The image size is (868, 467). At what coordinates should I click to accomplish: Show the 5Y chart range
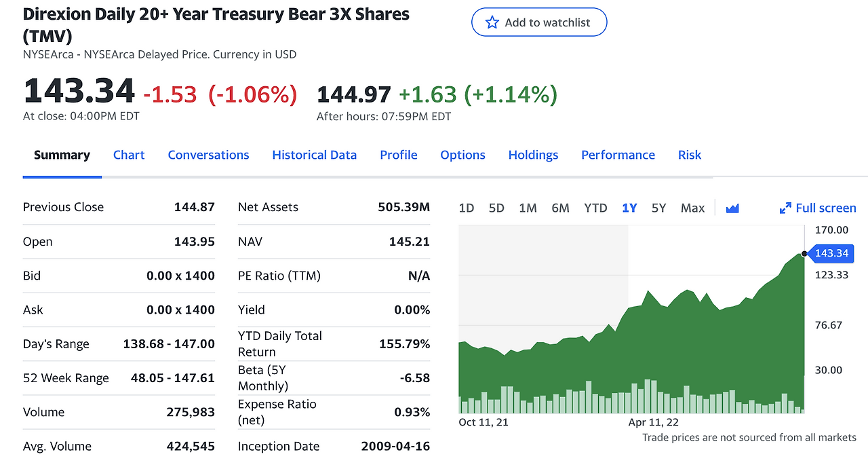pyautogui.click(x=658, y=208)
